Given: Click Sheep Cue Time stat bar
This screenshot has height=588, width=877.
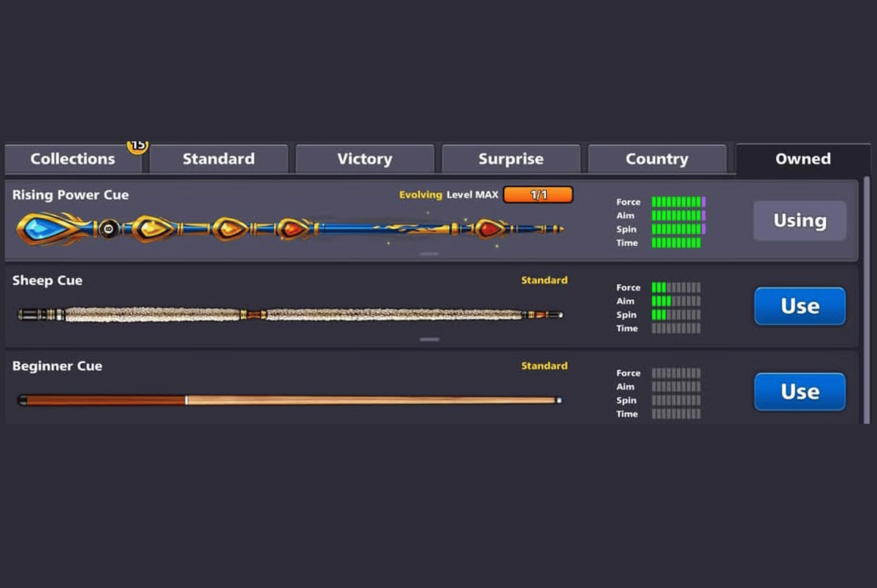Looking at the screenshot, I should tap(676, 328).
